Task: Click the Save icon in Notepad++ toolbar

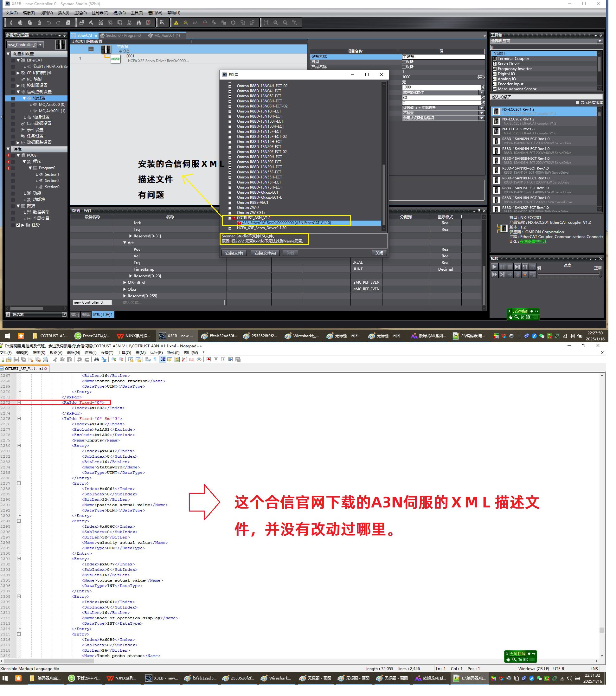Action: [16, 360]
